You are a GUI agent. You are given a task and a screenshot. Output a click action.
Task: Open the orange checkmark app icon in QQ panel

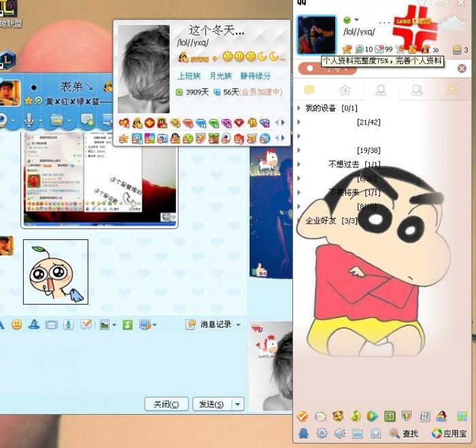(x=303, y=416)
